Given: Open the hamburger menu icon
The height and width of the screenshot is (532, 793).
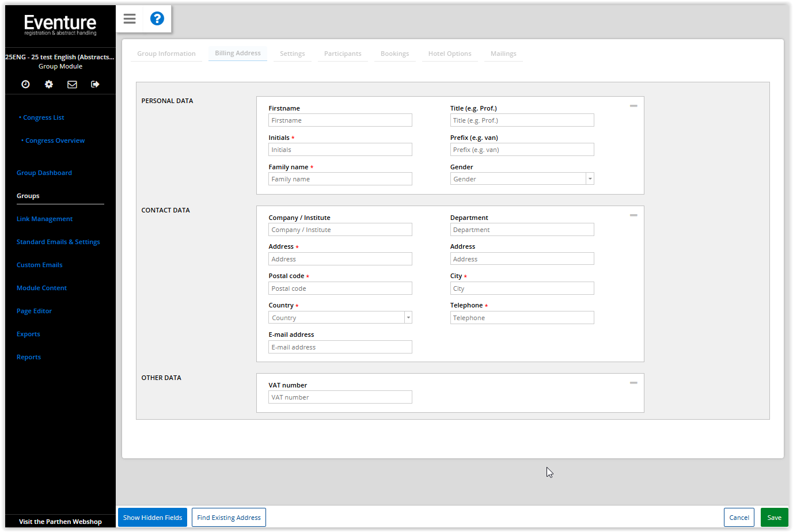Looking at the screenshot, I should [130, 19].
